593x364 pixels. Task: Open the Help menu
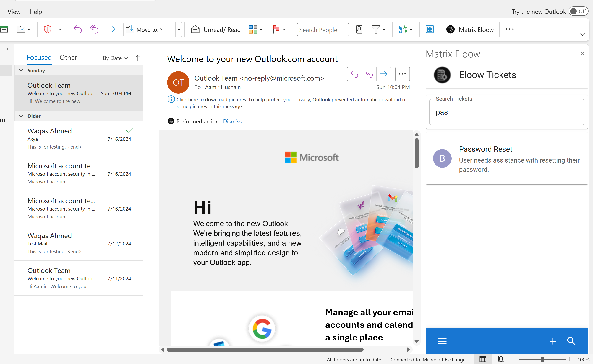[x=36, y=12]
